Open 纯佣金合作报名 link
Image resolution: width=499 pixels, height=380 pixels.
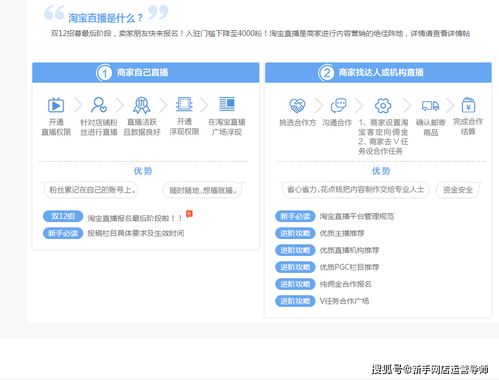tap(345, 284)
